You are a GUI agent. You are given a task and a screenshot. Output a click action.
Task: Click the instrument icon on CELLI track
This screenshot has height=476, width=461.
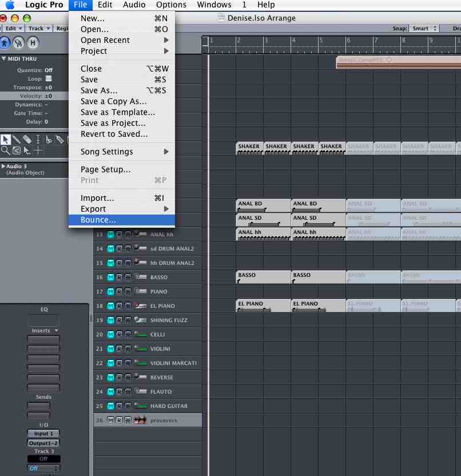pyautogui.click(x=141, y=334)
